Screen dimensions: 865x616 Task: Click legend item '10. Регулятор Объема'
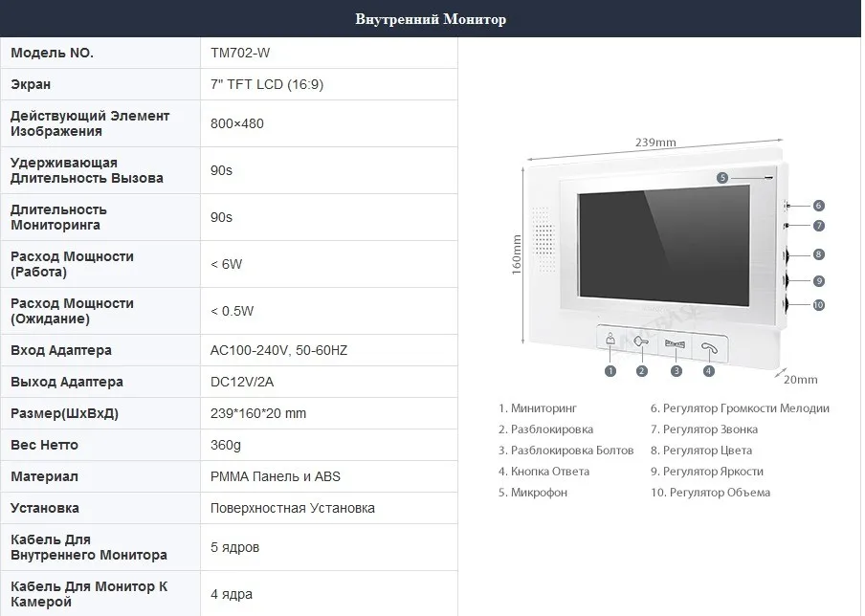point(711,492)
